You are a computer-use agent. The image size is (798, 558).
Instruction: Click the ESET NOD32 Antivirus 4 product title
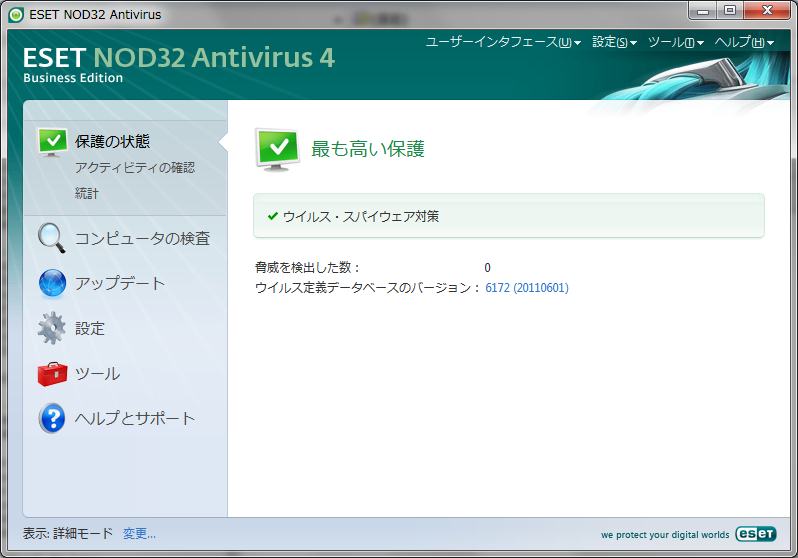[x=179, y=58]
